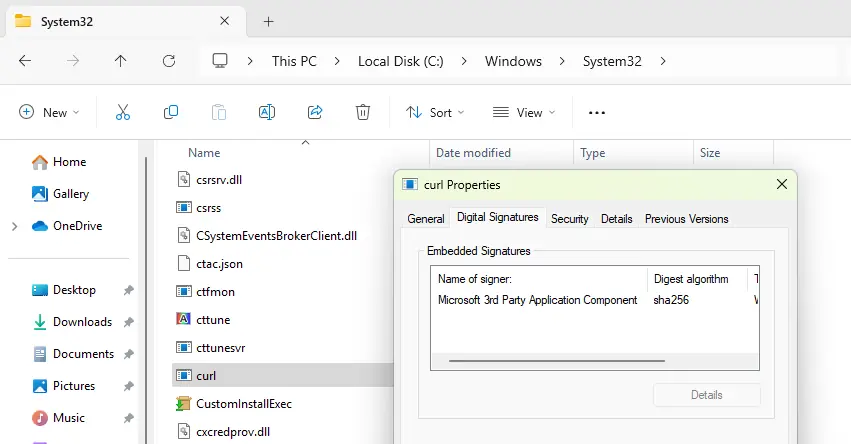Expand chevron before This PC in breadcrumb
This screenshot has width=851, height=444.
(250, 61)
